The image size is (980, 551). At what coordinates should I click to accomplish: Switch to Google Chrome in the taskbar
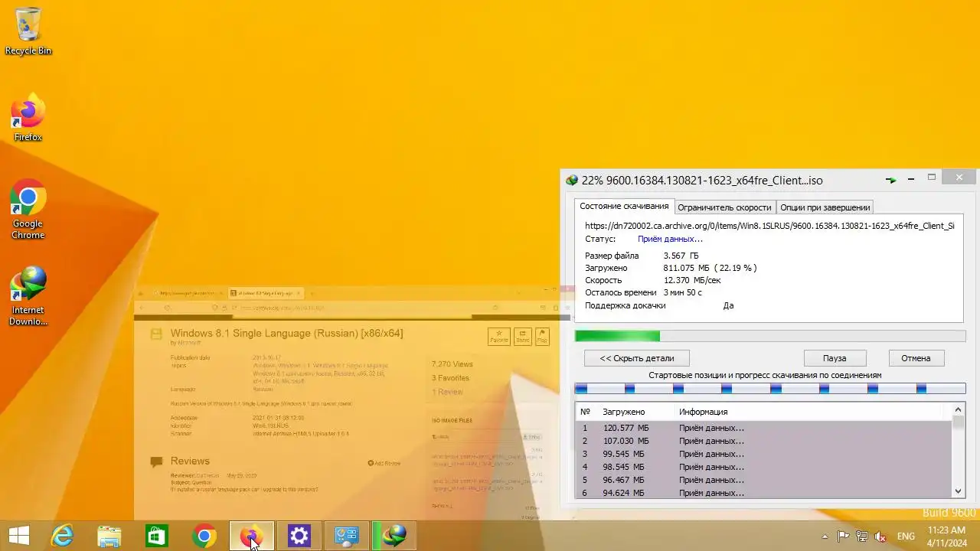click(x=204, y=536)
